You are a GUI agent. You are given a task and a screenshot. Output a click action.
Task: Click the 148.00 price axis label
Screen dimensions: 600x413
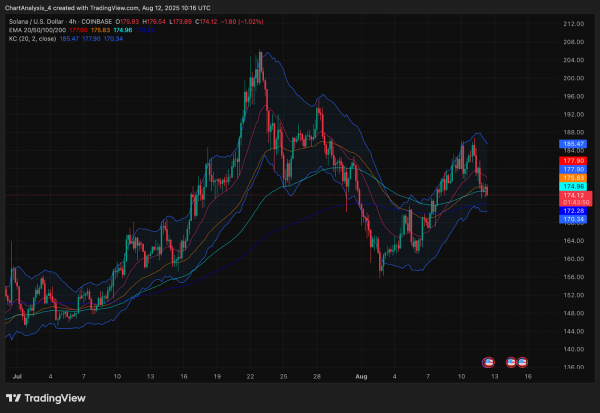(574, 313)
